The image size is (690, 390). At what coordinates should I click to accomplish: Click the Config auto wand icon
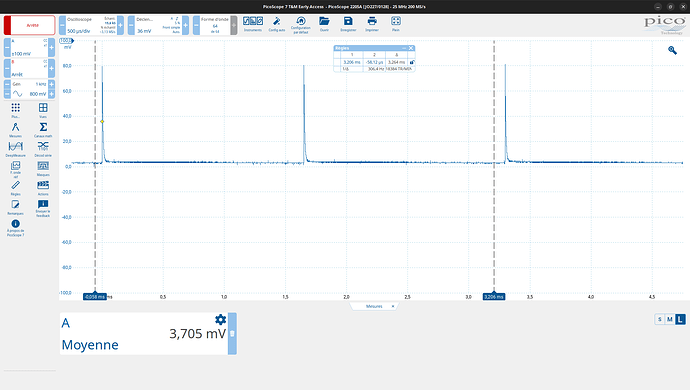pos(277,24)
